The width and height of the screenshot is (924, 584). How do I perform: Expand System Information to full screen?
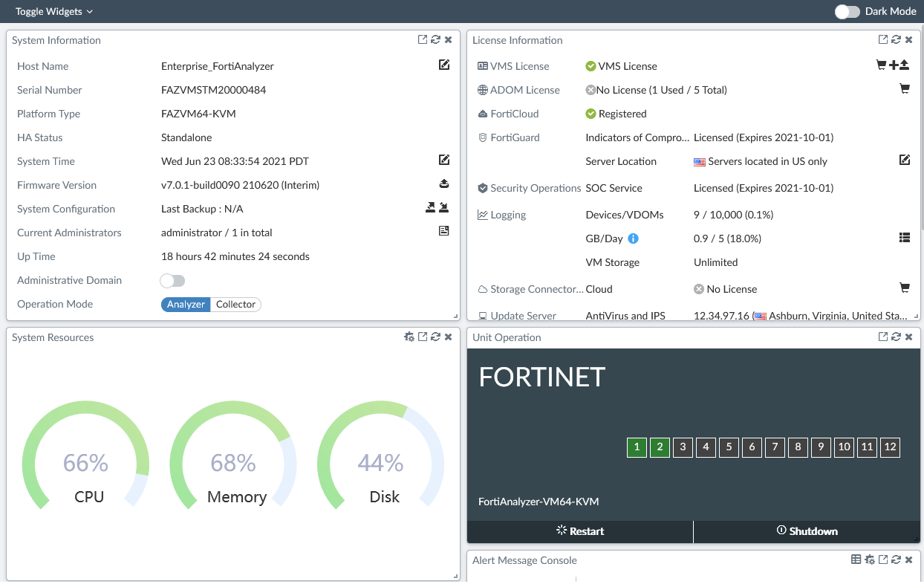[x=421, y=39]
